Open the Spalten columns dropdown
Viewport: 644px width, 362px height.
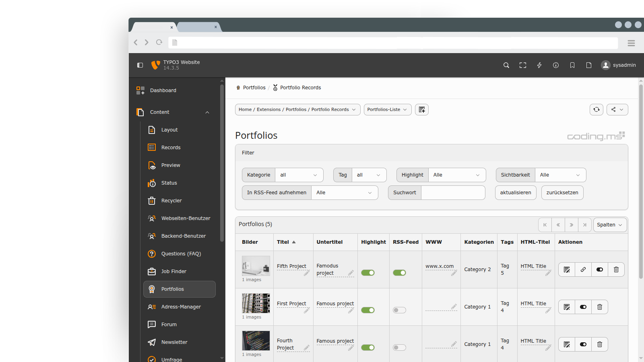coord(610,225)
